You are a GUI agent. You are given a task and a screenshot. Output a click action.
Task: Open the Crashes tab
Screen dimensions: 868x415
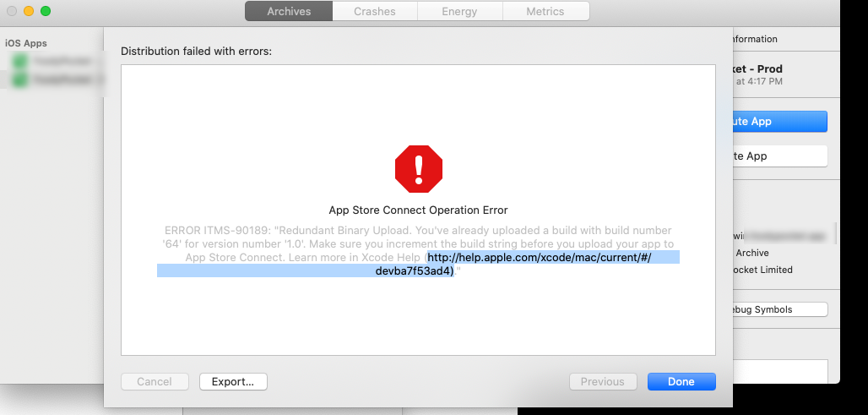pyautogui.click(x=375, y=11)
